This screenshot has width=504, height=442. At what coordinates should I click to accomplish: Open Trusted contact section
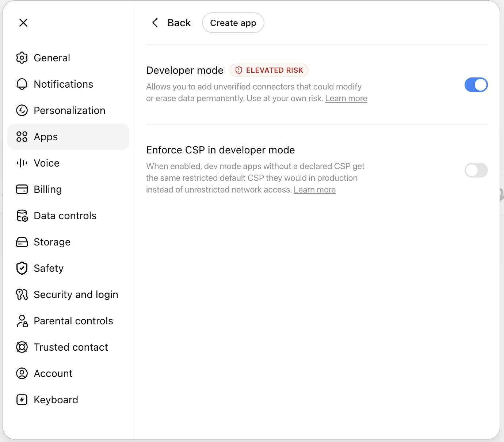tap(68, 347)
